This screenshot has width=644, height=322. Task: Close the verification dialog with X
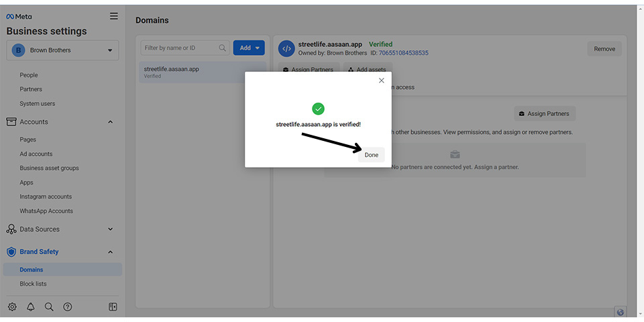(x=382, y=80)
